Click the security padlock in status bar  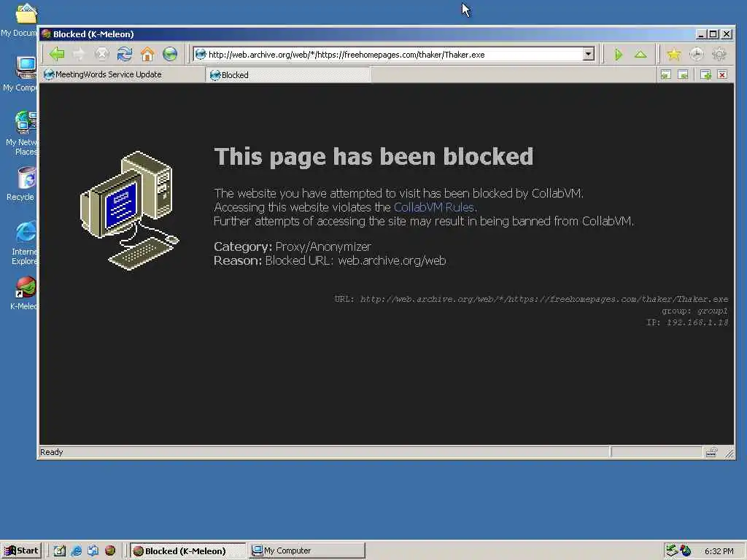pyautogui.click(x=711, y=452)
